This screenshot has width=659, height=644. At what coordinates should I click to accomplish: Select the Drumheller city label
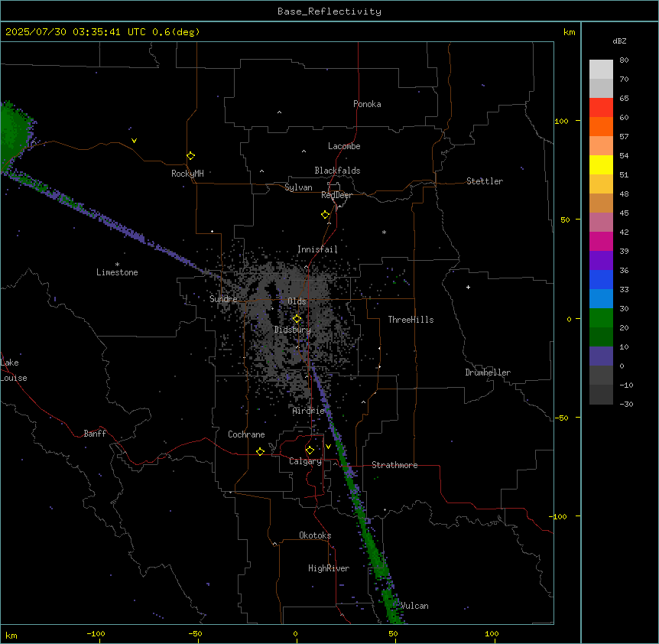point(488,372)
